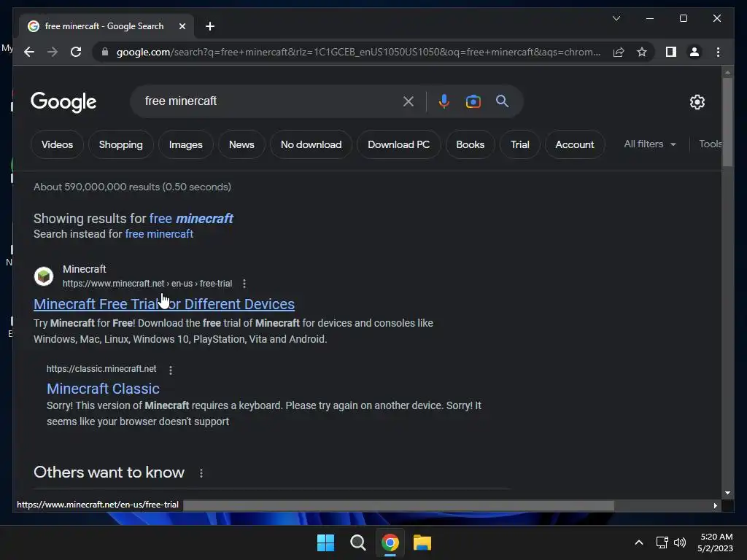Screen dimensions: 747x560
Task: Filter results by Videos
Action: pyautogui.click(x=57, y=144)
